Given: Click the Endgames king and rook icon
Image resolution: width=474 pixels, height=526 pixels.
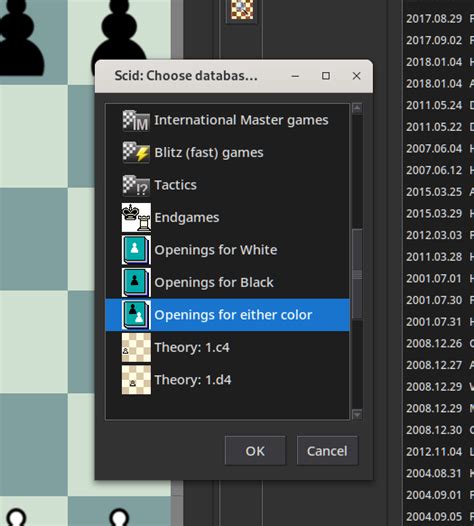Looking at the screenshot, I should point(136,217).
